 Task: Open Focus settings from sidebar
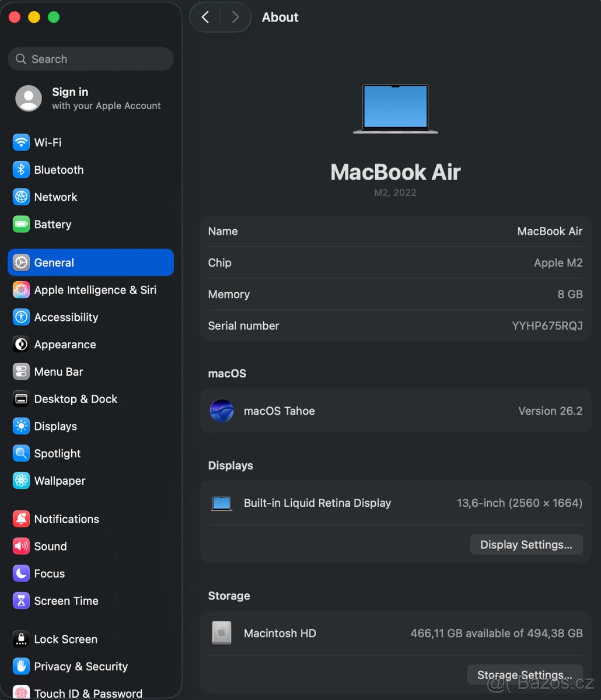point(50,573)
